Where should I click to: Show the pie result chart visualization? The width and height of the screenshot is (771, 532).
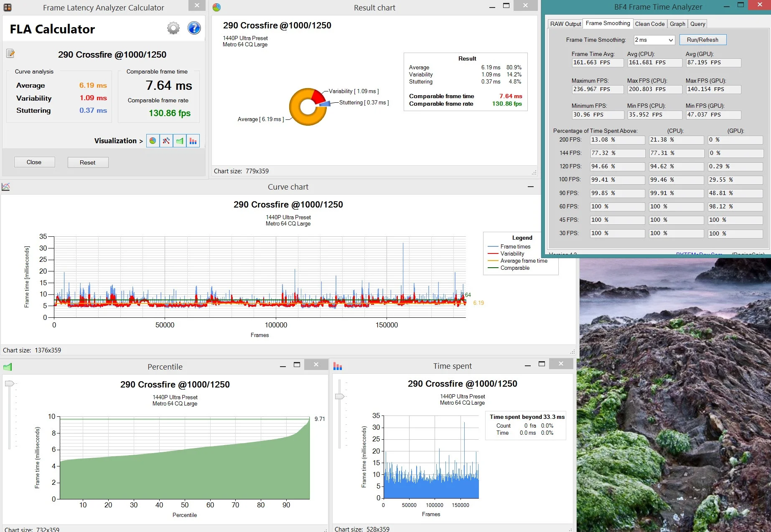(153, 141)
